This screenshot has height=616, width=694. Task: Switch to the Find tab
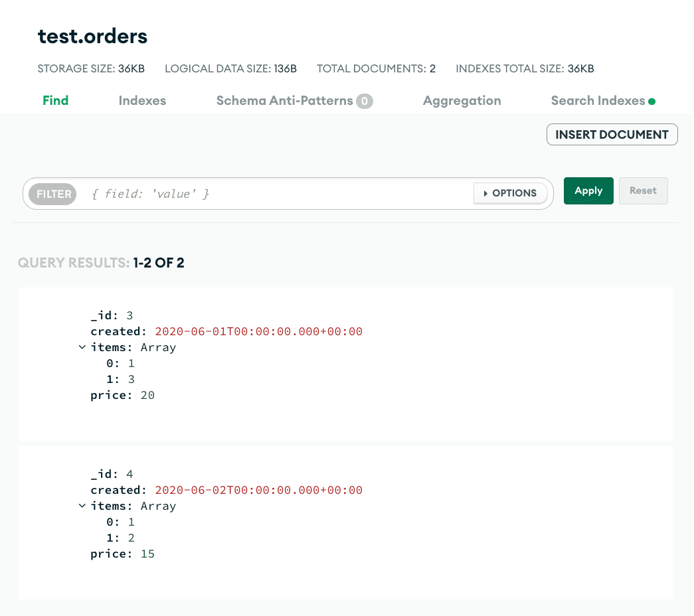pos(55,101)
